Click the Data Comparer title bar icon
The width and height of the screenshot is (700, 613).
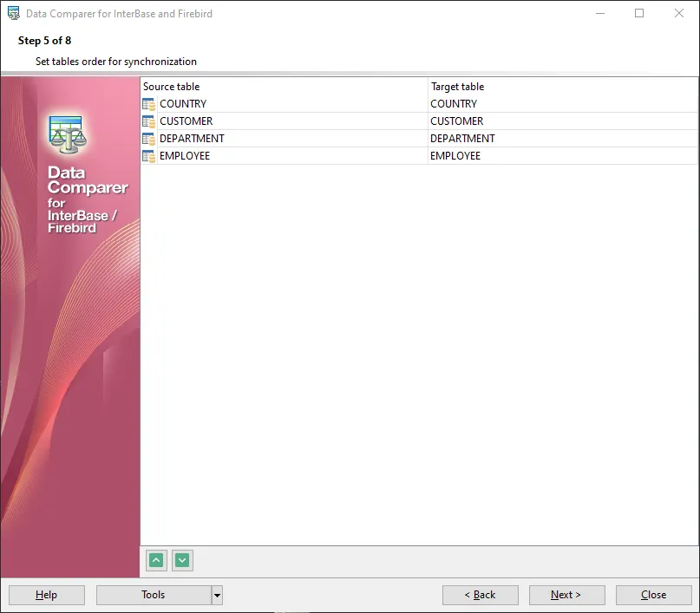coord(13,13)
